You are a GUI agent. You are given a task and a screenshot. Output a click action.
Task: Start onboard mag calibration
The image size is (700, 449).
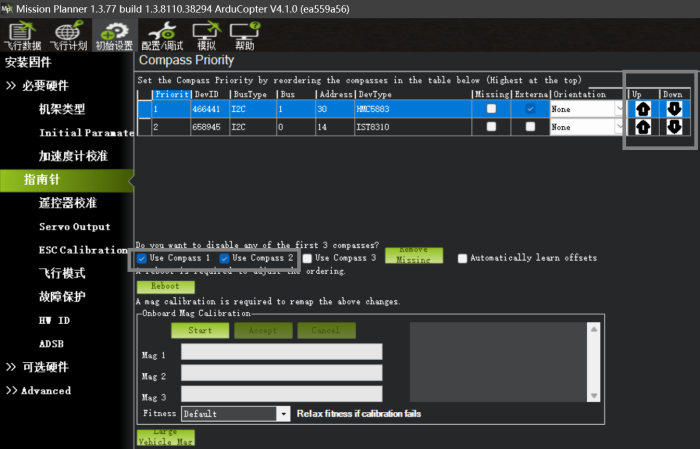click(x=200, y=330)
